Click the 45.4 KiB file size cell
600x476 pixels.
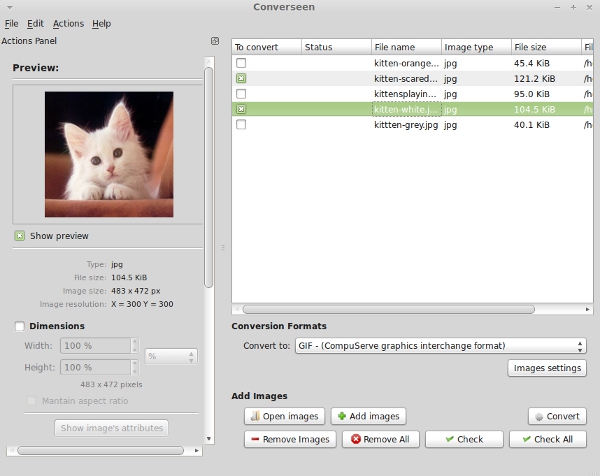click(532, 63)
